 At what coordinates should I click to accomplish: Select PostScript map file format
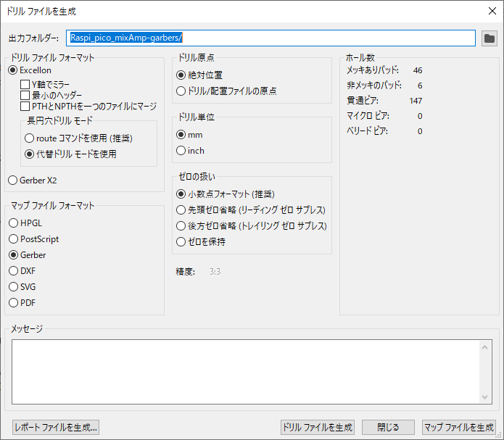point(34,239)
